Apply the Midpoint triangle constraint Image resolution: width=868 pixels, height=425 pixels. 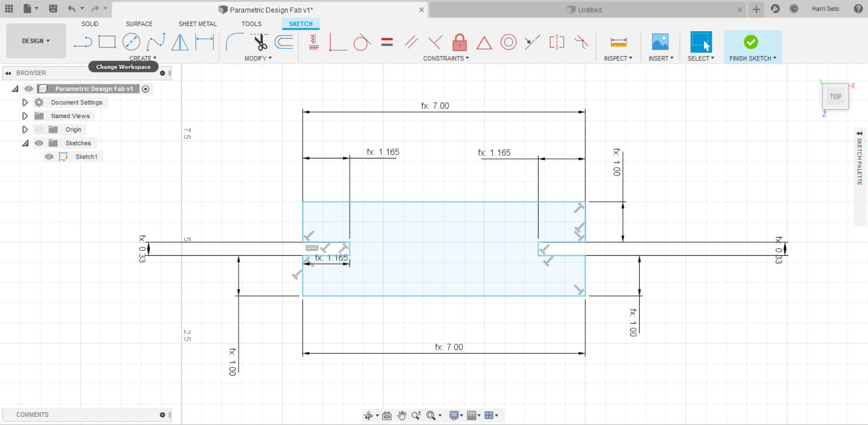coord(484,43)
